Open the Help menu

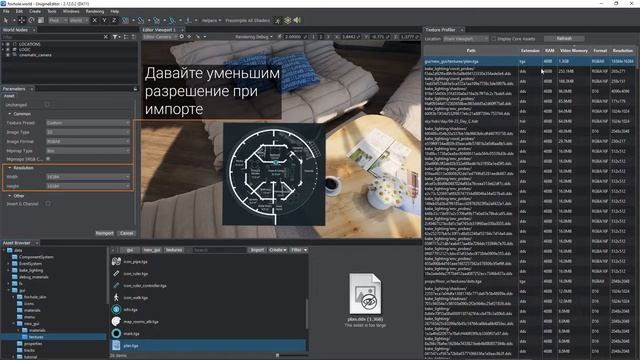click(x=115, y=11)
